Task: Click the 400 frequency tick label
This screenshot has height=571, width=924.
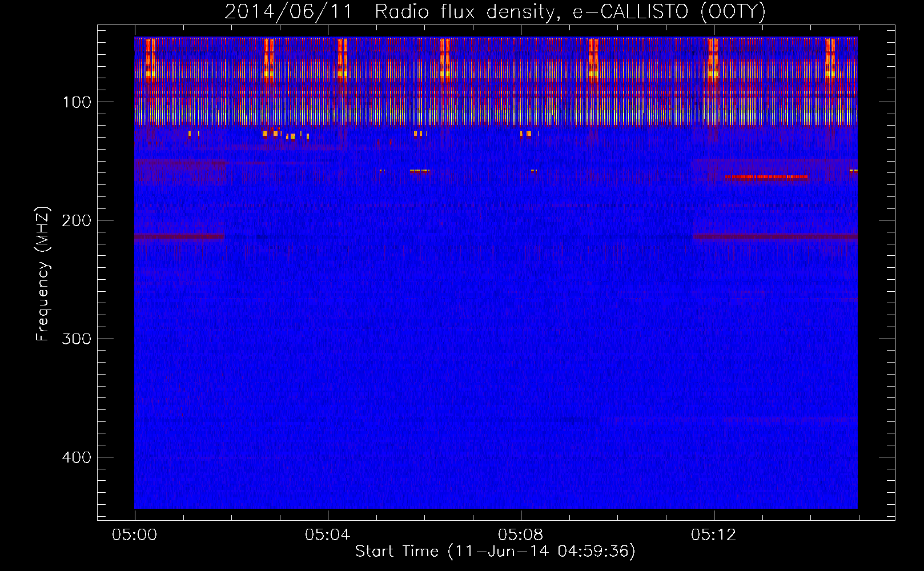Action: click(77, 457)
